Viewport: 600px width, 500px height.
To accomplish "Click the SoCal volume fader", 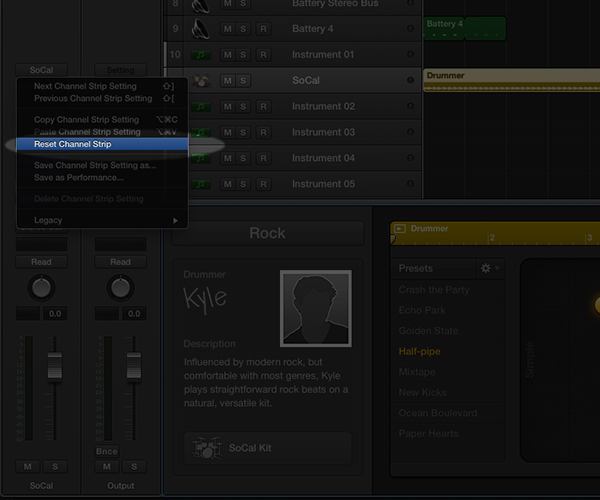I will [55, 365].
